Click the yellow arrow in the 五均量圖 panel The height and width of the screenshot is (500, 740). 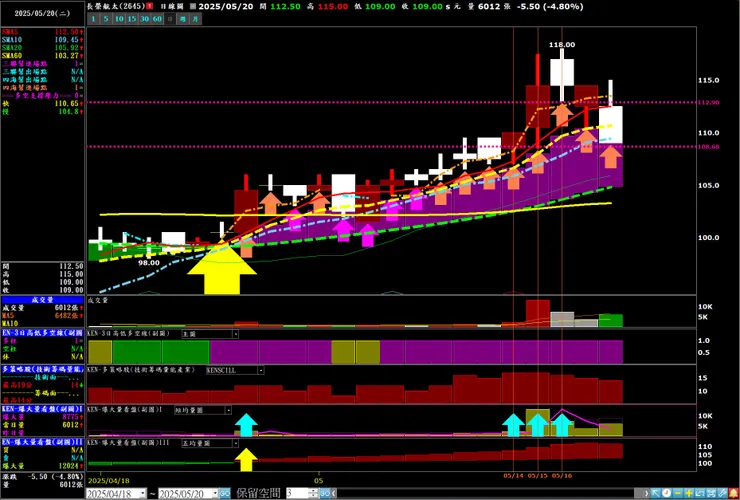tap(246, 459)
